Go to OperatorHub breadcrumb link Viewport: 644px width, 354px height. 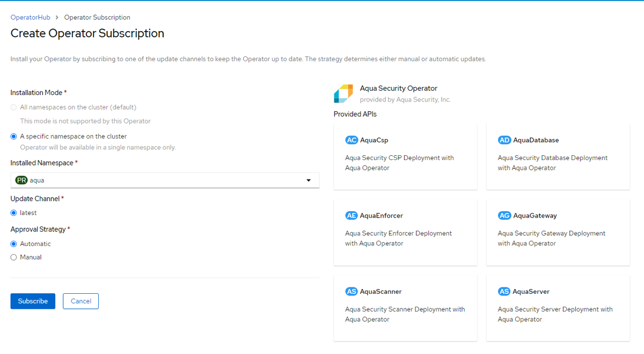31,17
